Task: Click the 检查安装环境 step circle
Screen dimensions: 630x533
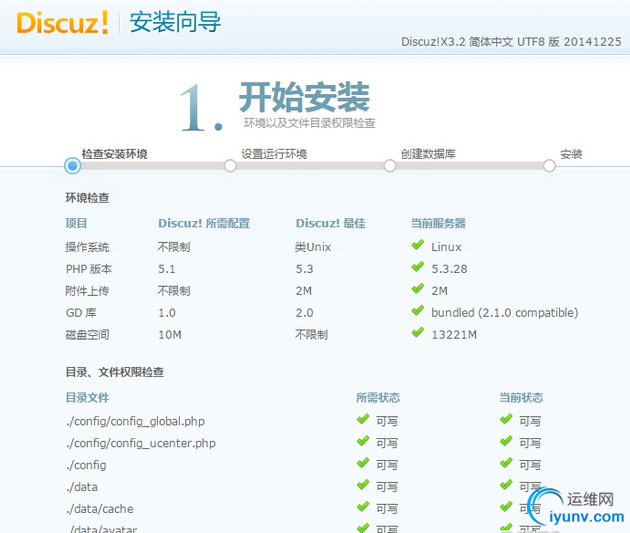Action: [x=73, y=165]
